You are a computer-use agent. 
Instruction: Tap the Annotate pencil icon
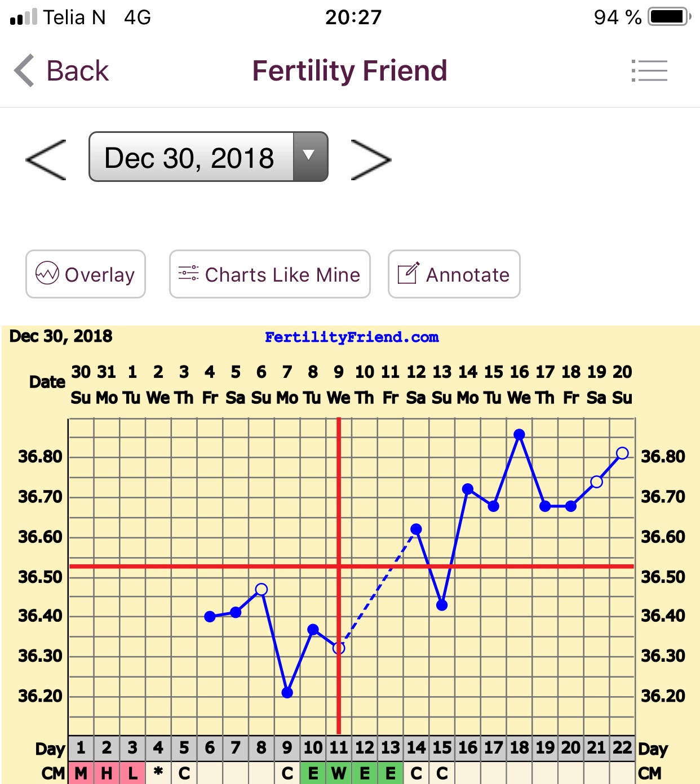(408, 274)
